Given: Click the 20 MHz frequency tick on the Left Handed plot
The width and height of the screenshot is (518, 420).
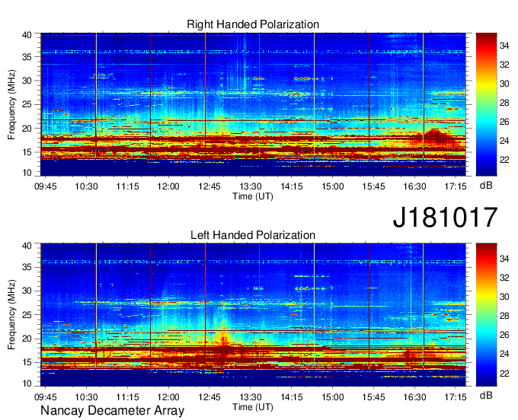Looking at the screenshot, I should [27, 339].
